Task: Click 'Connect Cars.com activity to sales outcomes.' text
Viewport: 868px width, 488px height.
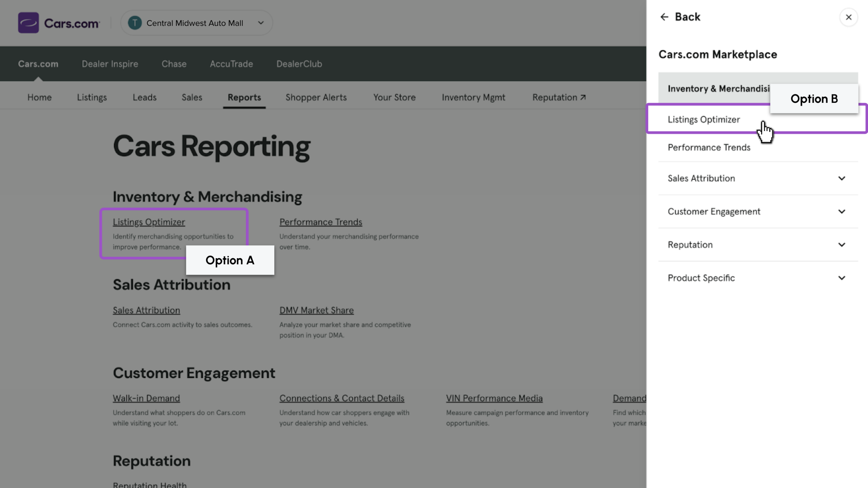Action: 182,325
